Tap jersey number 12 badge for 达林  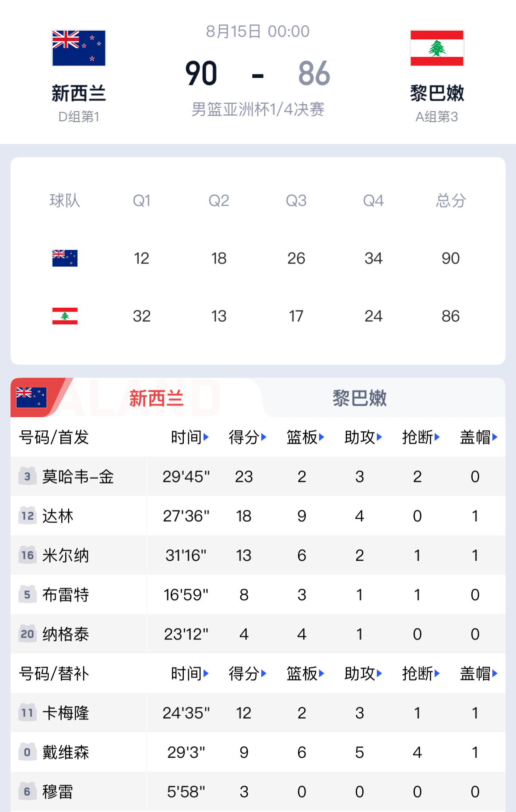click(27, 516)
